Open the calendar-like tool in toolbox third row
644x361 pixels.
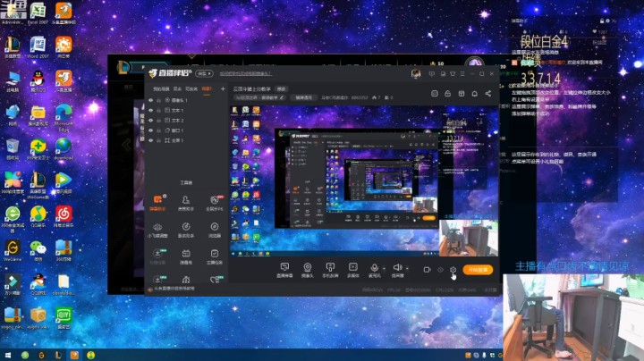(186, 256)
